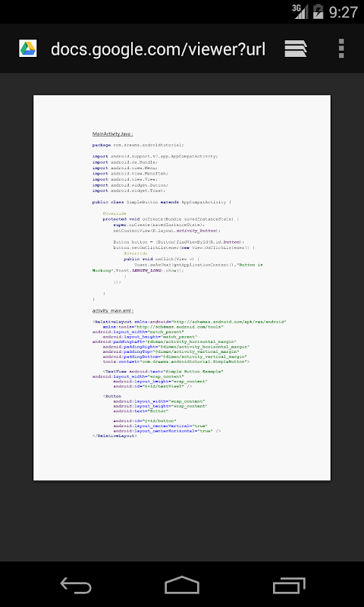The height and width of the screenshot is (607, 364).
Task: Click the "public void onClick(View v)" line
Action: pyautogui.click(x=162, y=259)
